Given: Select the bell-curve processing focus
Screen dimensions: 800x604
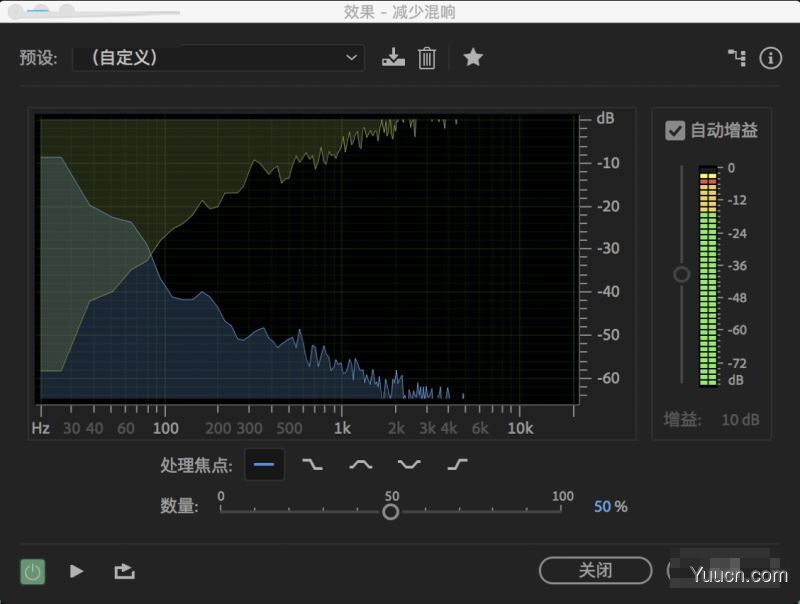Looking at the screenshot, I should pyautogui.click(x=360, y=463).
